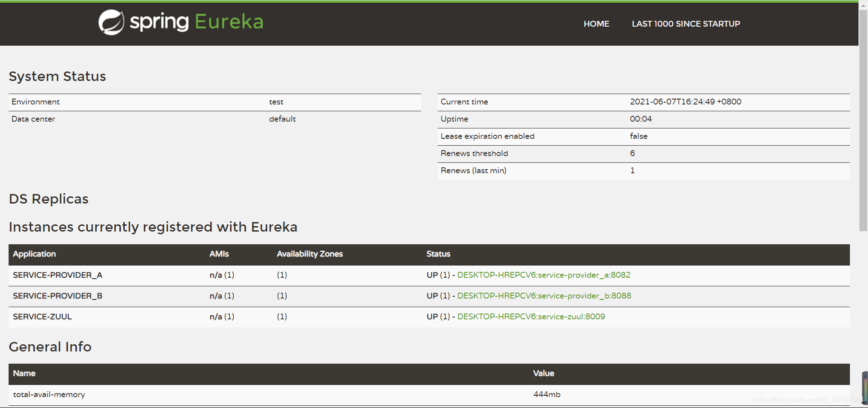
Task: Click the System Status heading
Action: coord(57,76)
